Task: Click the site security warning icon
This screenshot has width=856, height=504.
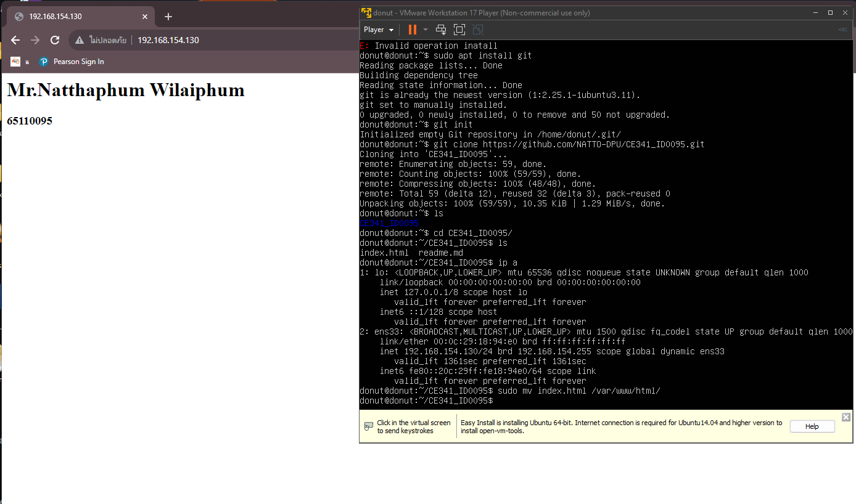Action: 78,40
